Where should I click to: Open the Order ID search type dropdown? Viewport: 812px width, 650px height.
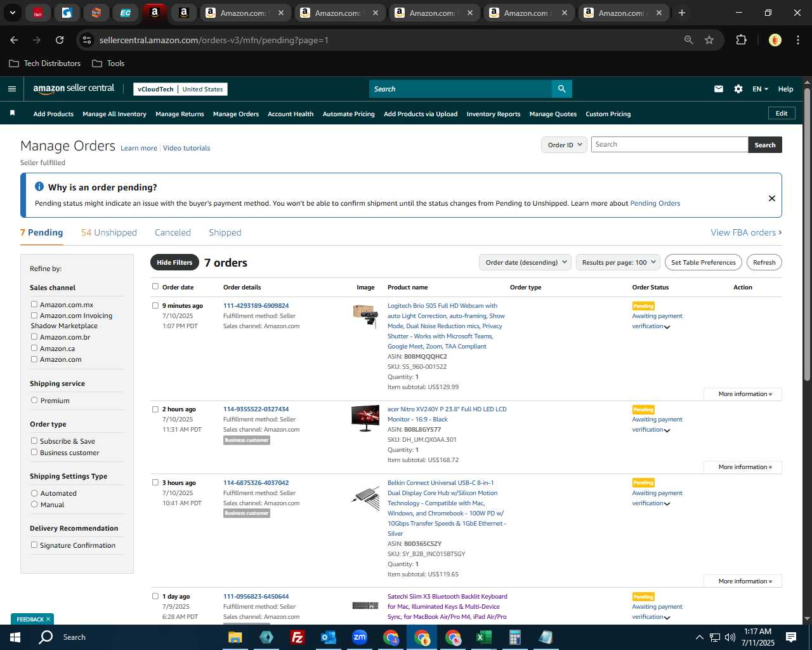pyautogui.click(x=564, y=145)
